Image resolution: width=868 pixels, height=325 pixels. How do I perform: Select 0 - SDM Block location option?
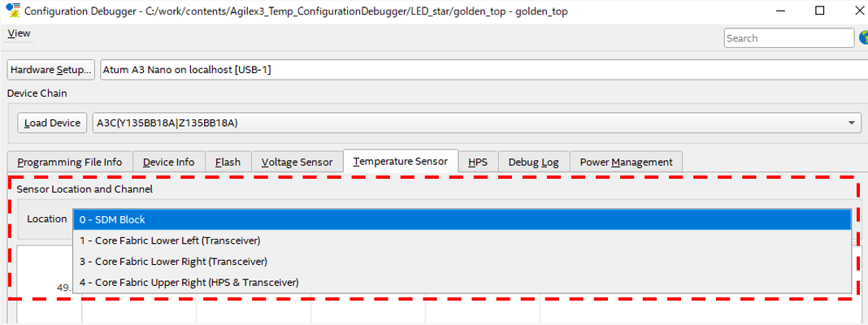(x=462, y=219)
